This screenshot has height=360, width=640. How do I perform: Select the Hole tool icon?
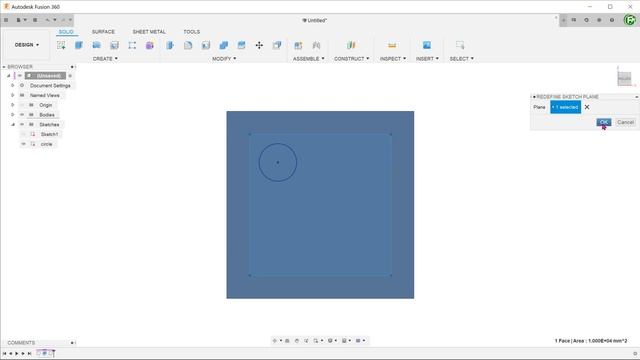pos(114,45)
